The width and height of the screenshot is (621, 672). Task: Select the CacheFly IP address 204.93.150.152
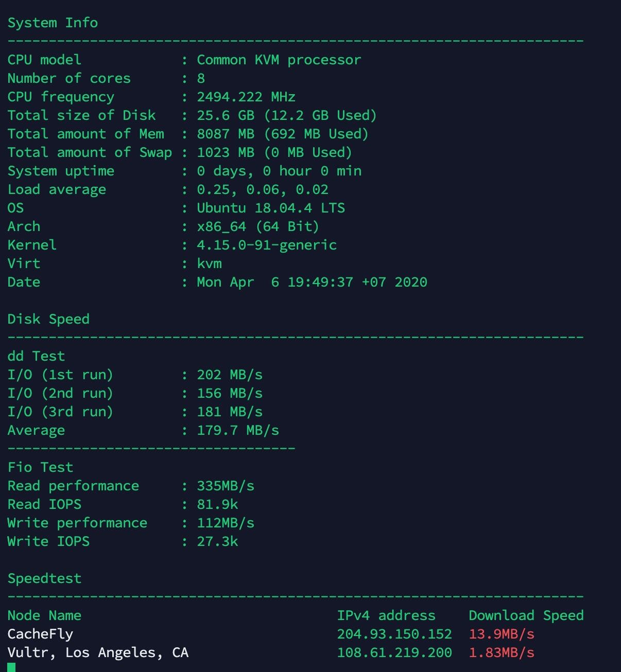(x=394, y=634)
